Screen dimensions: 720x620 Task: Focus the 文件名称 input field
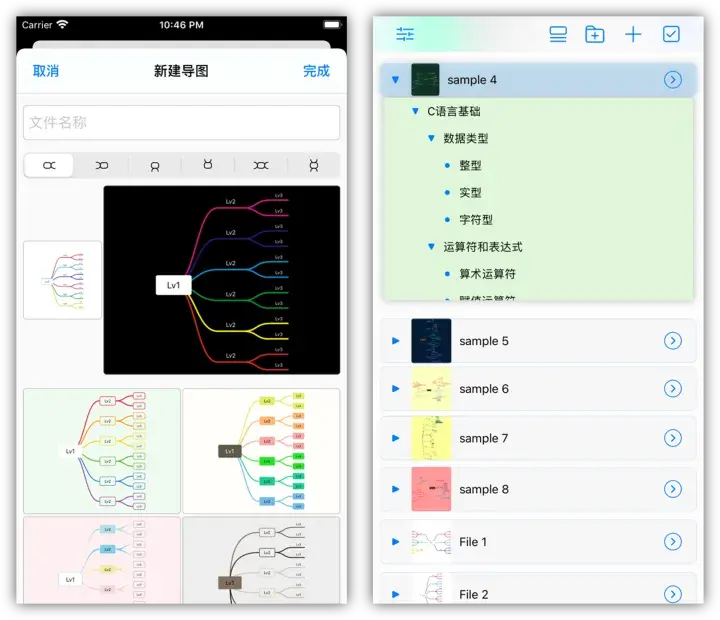coord(181,123)
